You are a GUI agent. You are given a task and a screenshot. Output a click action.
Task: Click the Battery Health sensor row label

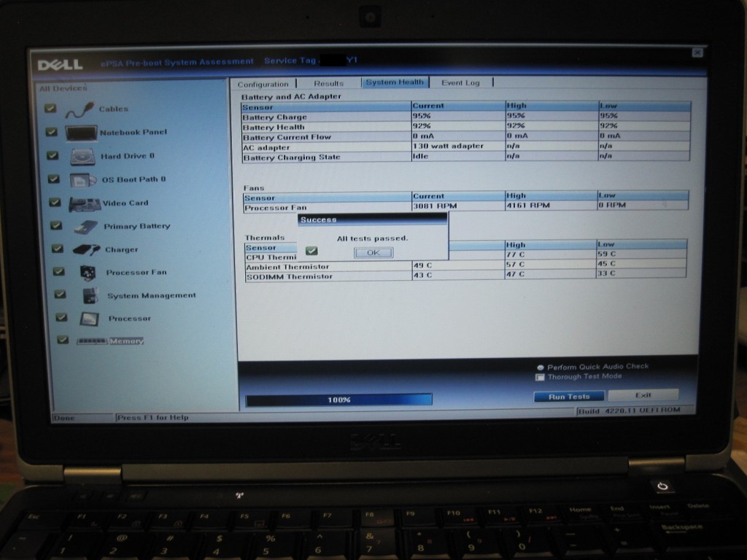(x=274, y=127)
